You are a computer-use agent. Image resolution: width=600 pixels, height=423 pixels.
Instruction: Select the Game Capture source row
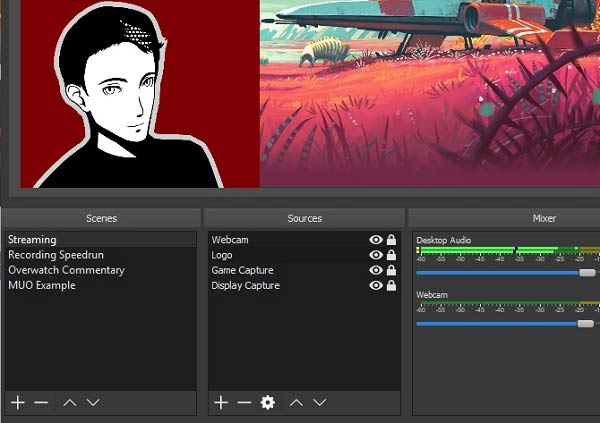pos(304,270)
